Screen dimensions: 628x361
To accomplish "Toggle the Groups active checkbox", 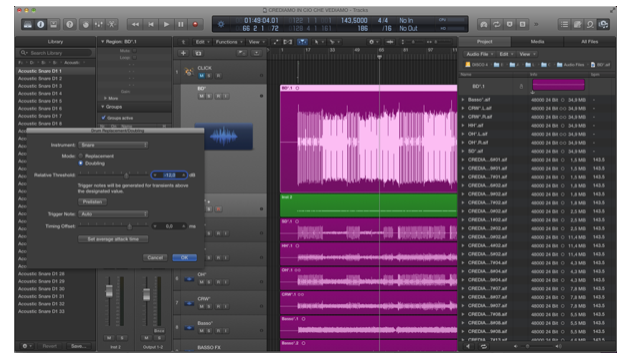I will (x=104, y=118).
